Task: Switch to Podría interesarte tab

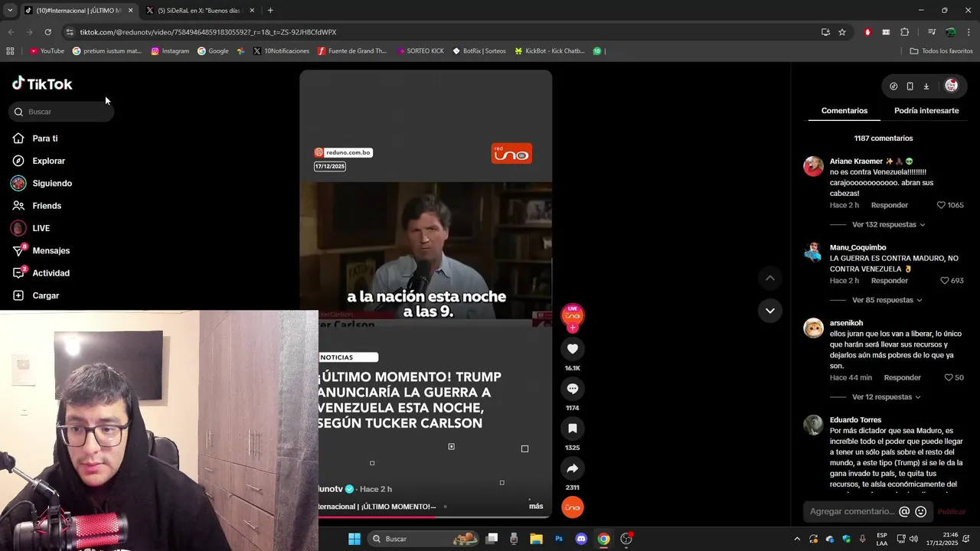Action: [926, 111]
